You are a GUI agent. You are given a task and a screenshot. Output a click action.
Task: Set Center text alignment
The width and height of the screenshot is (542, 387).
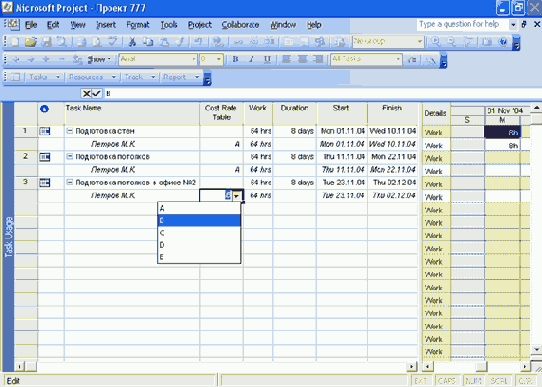click(302, 59)
